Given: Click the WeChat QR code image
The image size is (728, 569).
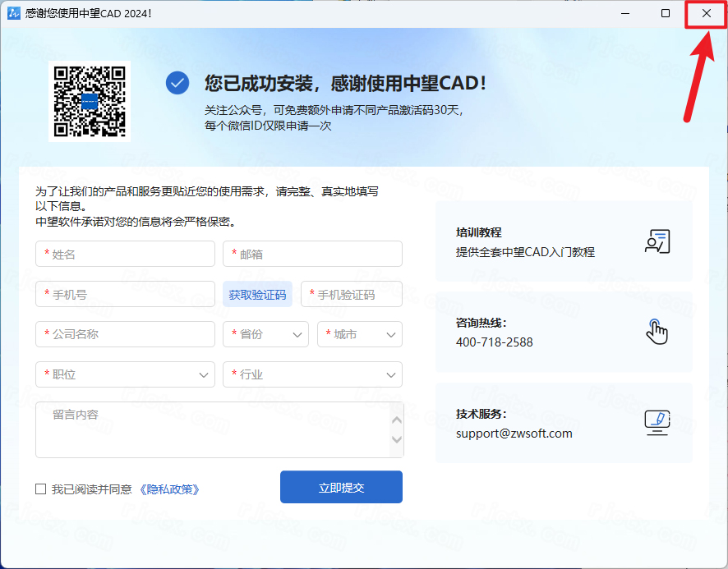Looking at the screenshot, I should coord(90,101).
